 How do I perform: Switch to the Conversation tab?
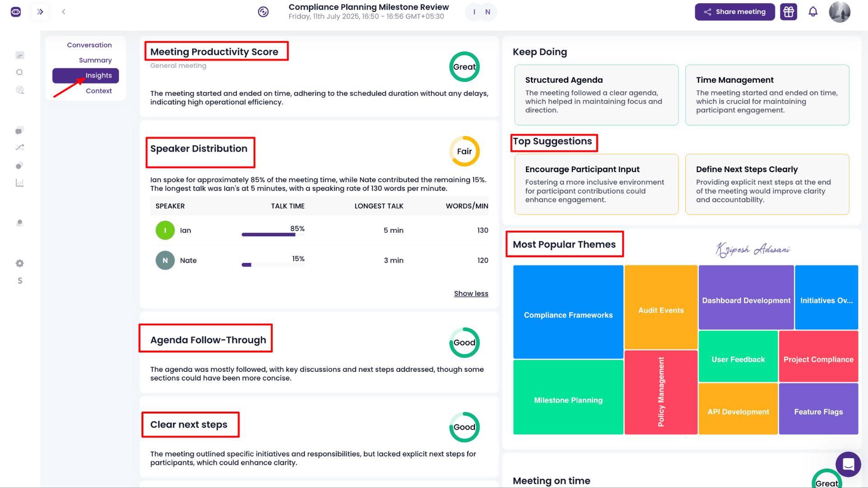[89, 45]
